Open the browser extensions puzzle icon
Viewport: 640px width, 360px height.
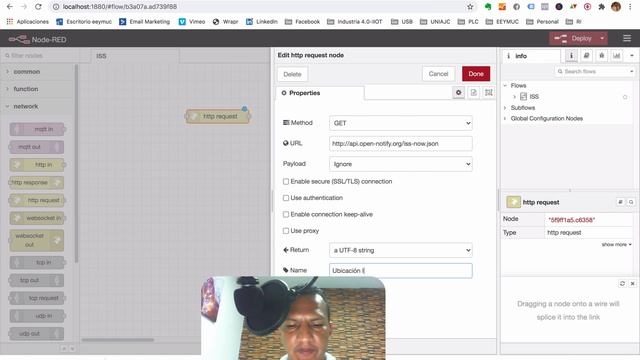pos(602,7)
